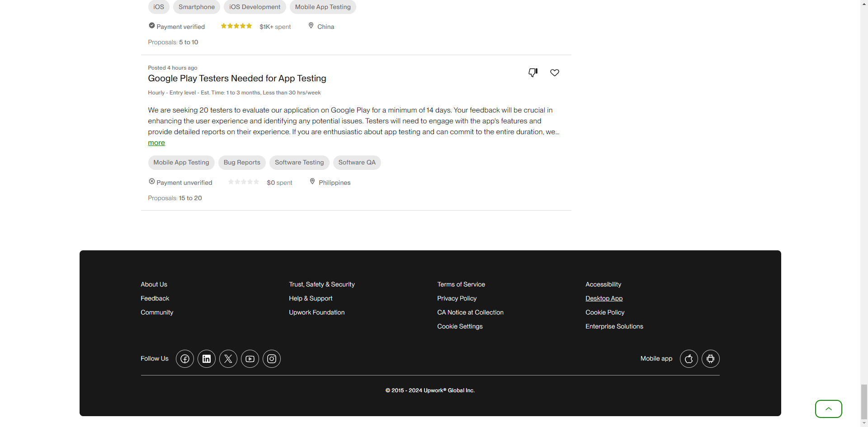Click the back-to-top arrow button
The image size is (868, 427).
coord(829,409)
